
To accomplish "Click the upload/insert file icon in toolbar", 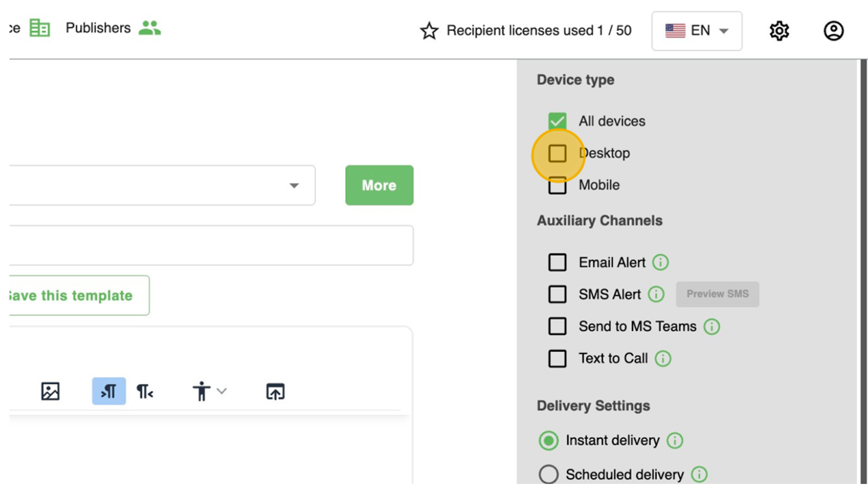I will click(275, 392).
